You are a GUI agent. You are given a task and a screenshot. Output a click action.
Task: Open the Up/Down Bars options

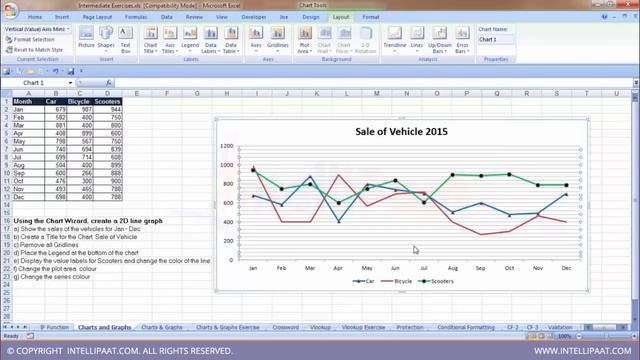[440, 40]
